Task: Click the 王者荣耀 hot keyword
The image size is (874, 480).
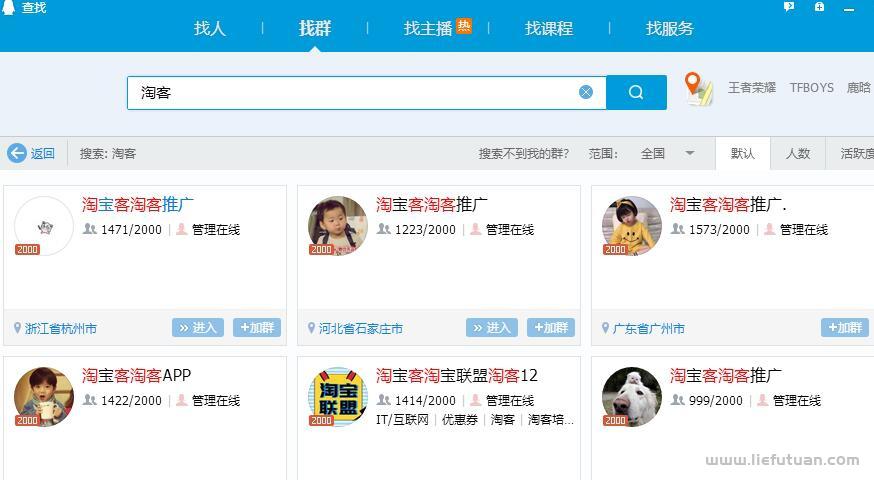Action: click(752, 88)
